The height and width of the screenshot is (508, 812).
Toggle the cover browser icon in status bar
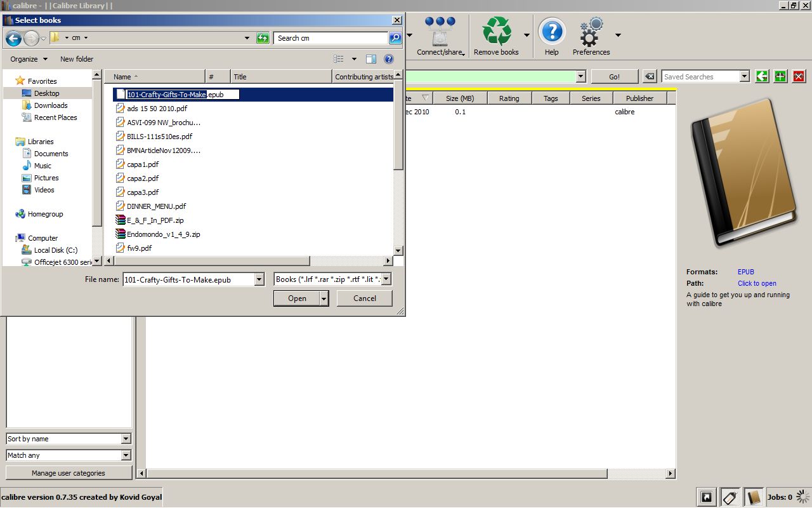pyautogui.click(x=705, y=497)
